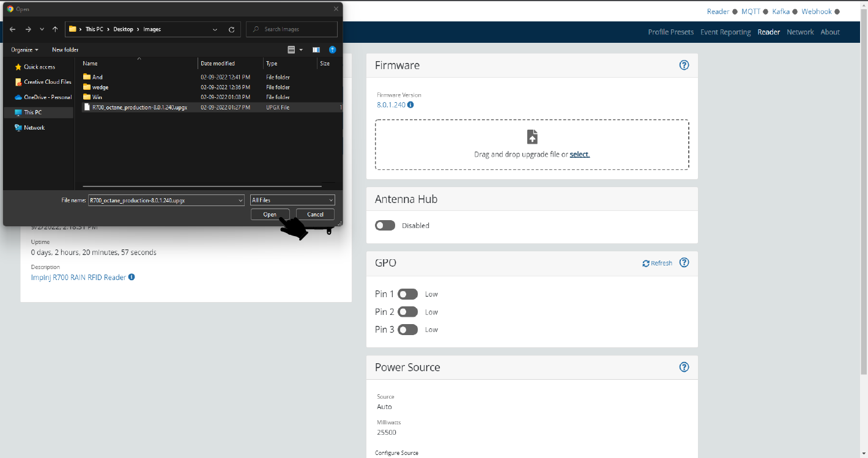Click the file dialog help icon
Image resolution: width=868 pixels, height=458 pixels.
pyautogui.click(x=332, y=50)
